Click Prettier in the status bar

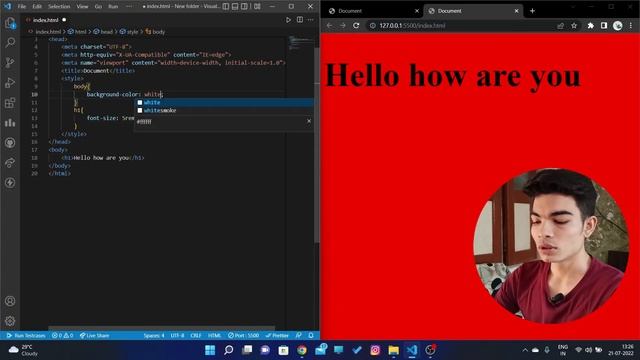point(277,336)
